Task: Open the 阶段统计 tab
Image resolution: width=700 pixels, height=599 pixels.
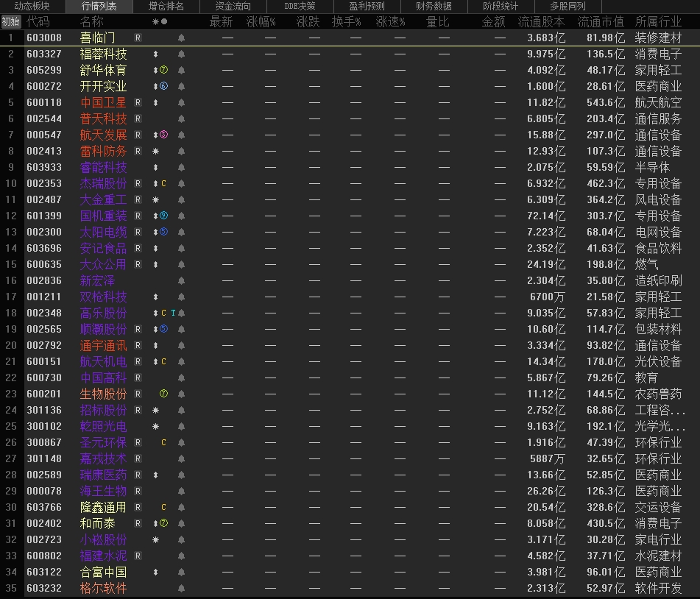Action: click(x=501, y=6)
